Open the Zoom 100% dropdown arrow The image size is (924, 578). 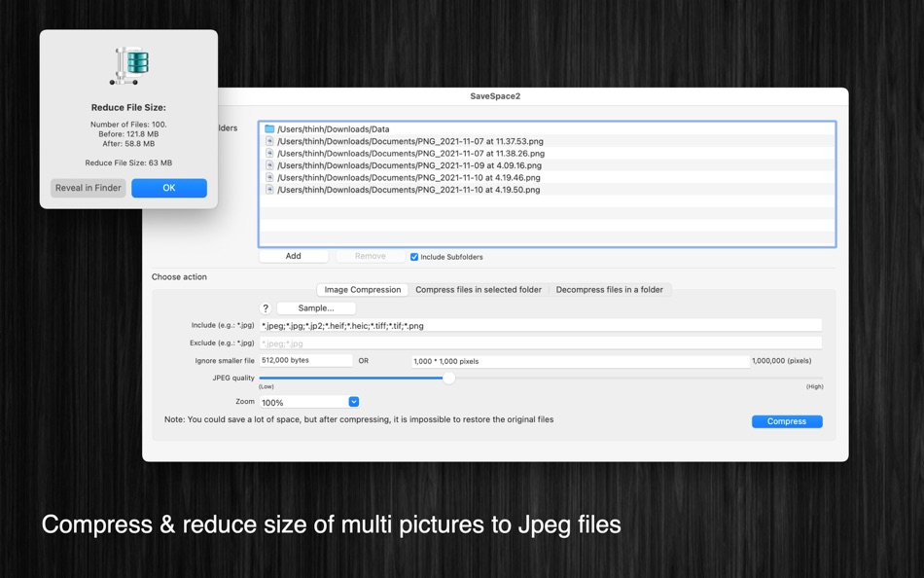354,402
